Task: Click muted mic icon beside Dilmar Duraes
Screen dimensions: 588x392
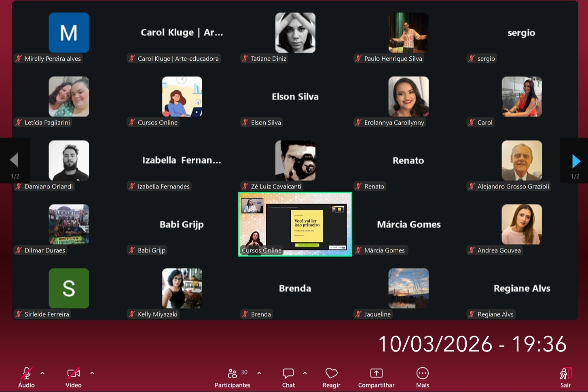Action: coord(19,250)
